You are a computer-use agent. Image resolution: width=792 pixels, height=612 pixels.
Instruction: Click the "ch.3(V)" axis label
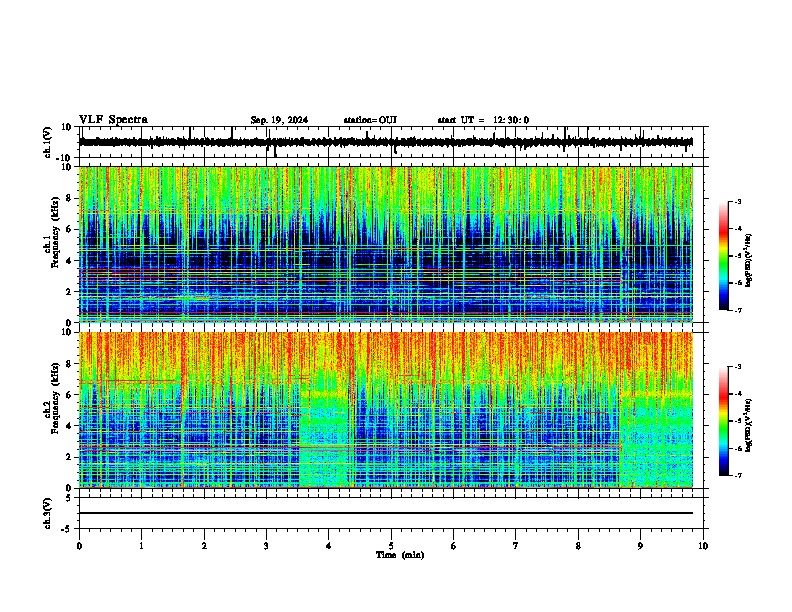point(48,513)
